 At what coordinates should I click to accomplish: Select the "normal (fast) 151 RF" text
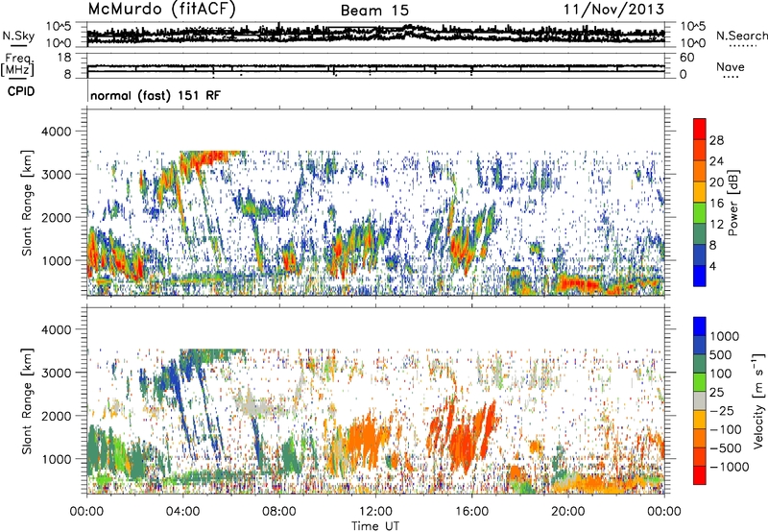pos(156,95)
